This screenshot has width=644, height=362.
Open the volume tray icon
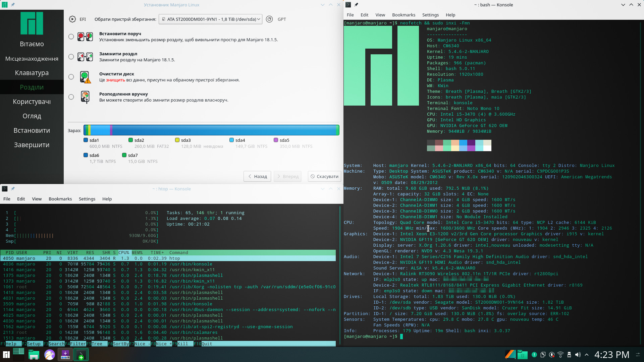tap(578, 355)
